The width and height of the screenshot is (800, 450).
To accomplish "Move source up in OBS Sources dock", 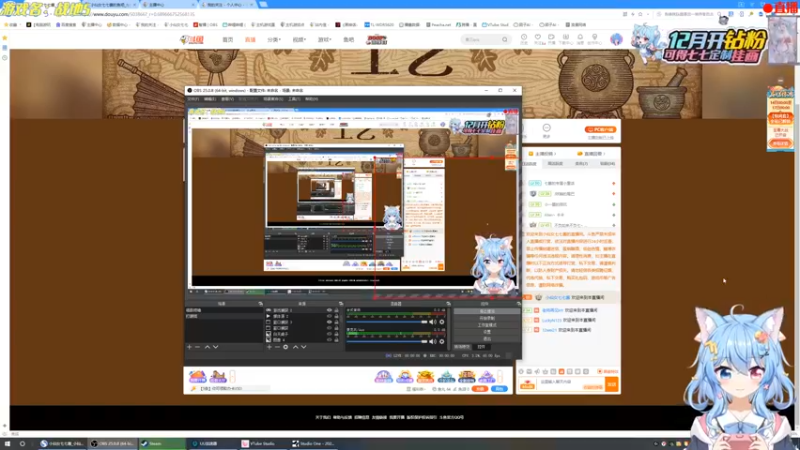I will [x=295, y=347].
